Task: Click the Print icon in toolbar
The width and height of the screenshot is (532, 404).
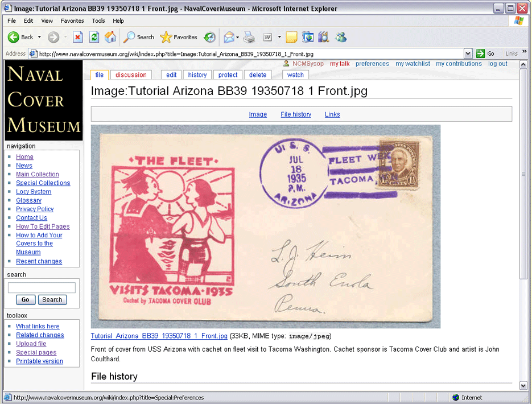Action: (x=249, y=37)
